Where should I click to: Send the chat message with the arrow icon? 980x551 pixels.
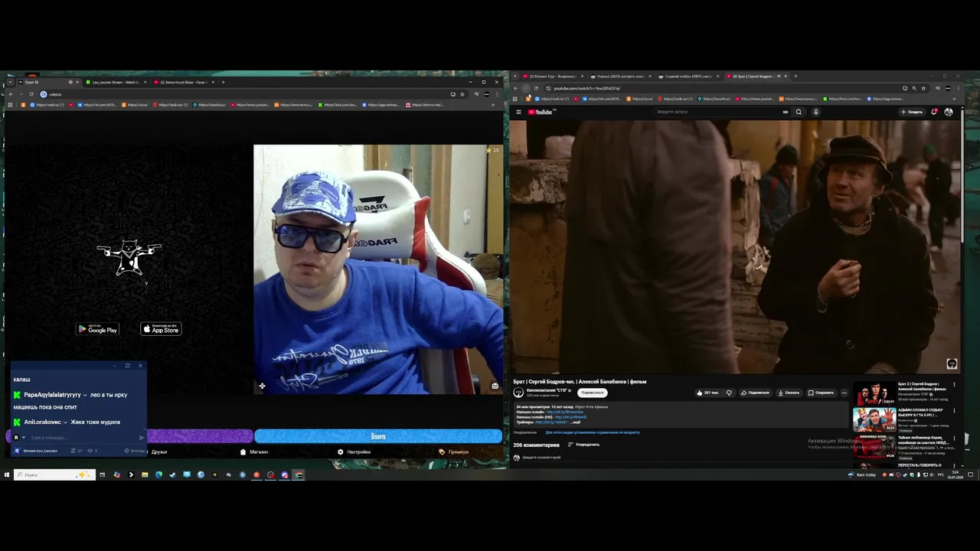(x=142, y=438)
